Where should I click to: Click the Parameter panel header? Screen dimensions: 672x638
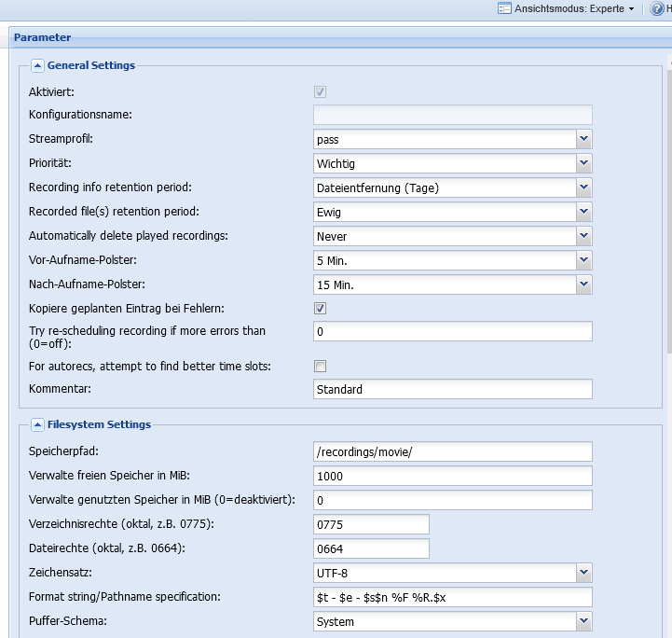(341, 37)
